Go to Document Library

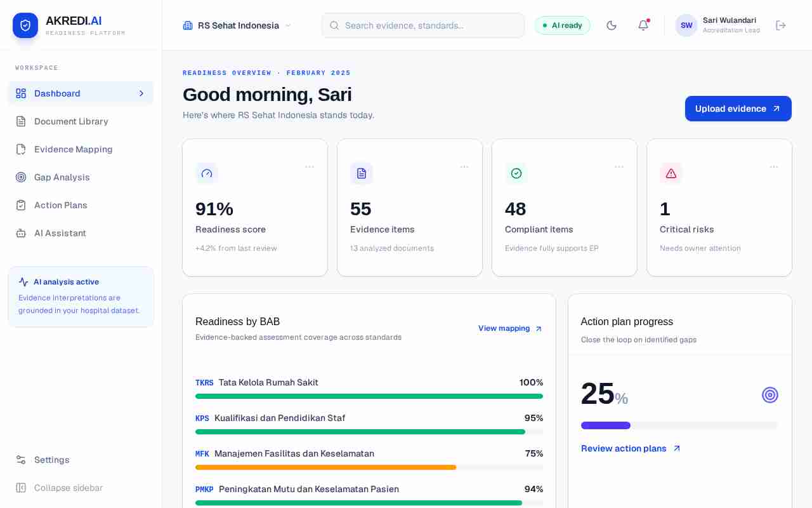(x=81, y=121)
